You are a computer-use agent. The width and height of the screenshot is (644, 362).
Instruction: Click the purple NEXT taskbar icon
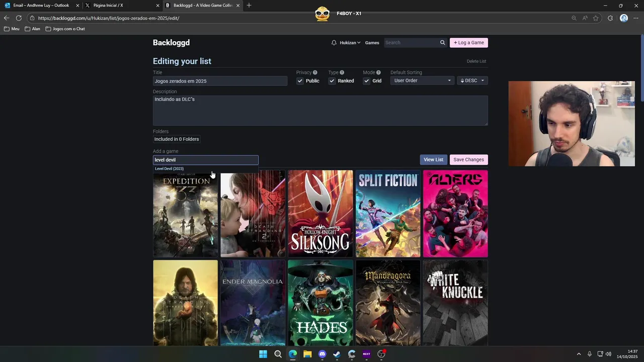click(366, 354)
